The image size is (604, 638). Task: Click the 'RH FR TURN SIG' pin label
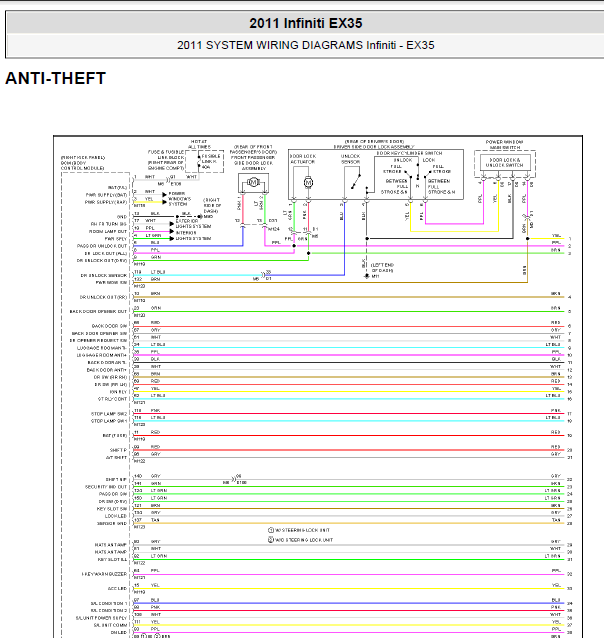click(x=109, y=224)
